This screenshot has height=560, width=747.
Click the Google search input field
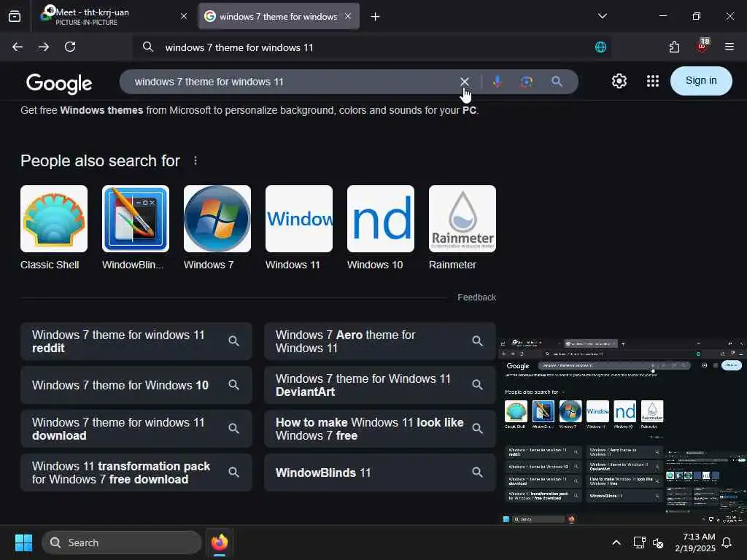(x=290, y=82)
